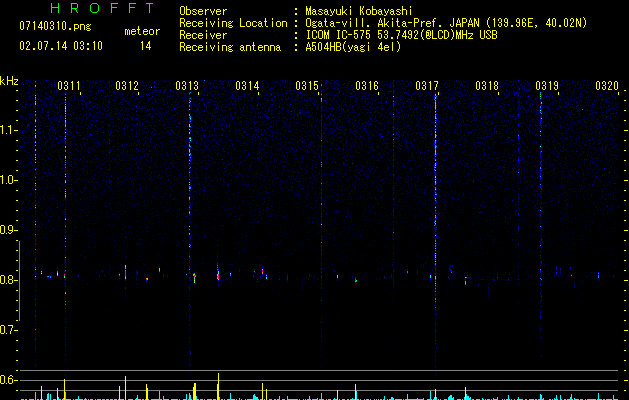Viewport: 629px width, 400px height.
Task: Click the Receiving antenna label
Action: click(230, 47)
